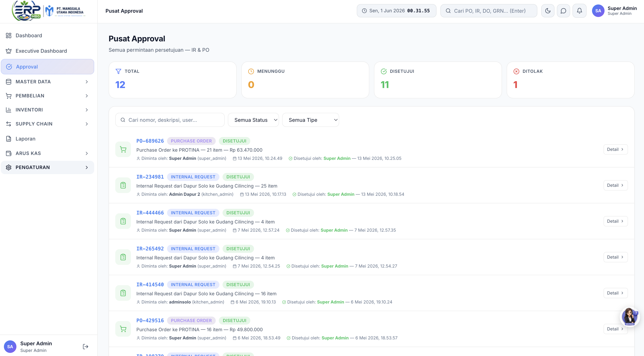Open Detail for IR-234981
Screen dimensions: 644x356
pyautogui.click(x=615, y=185)
